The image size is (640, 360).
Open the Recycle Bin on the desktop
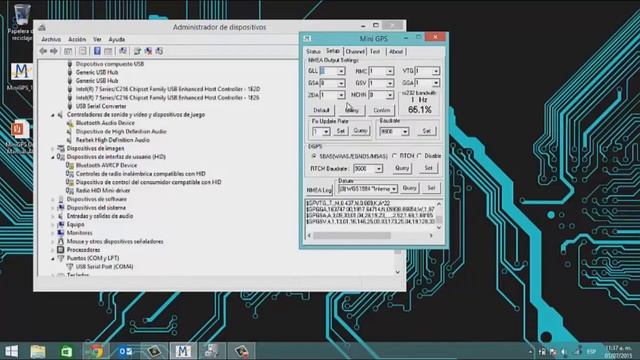coord(21,16)
